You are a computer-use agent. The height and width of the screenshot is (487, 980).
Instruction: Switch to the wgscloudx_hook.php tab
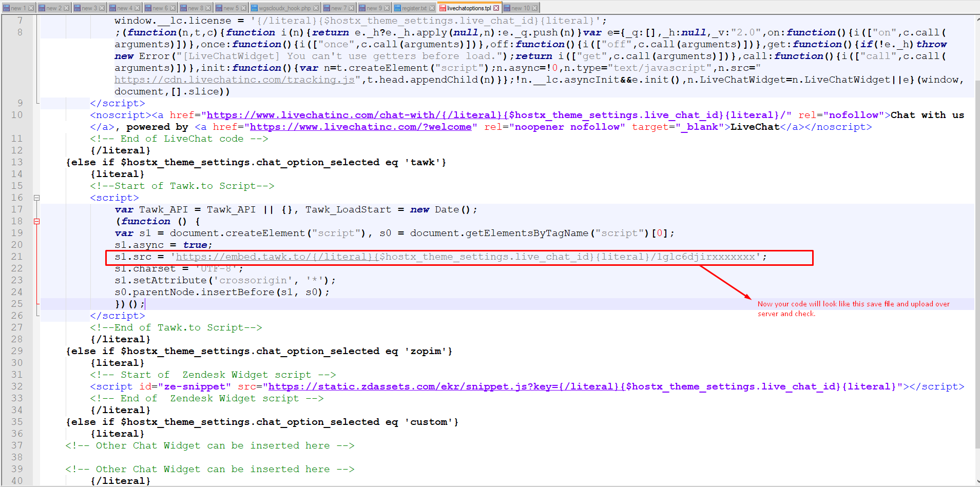pyautogui.click(x=284, y=8)
